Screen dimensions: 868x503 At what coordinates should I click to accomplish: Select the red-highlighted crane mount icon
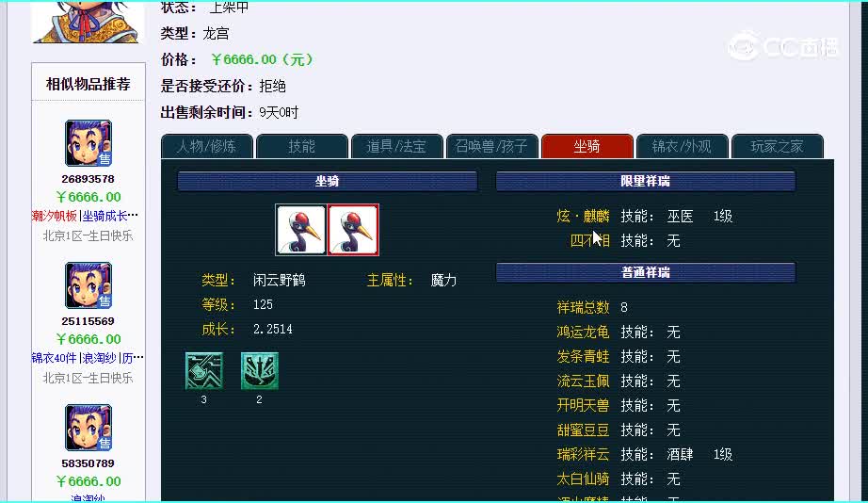pyautogui.click(x=353, y=230)
